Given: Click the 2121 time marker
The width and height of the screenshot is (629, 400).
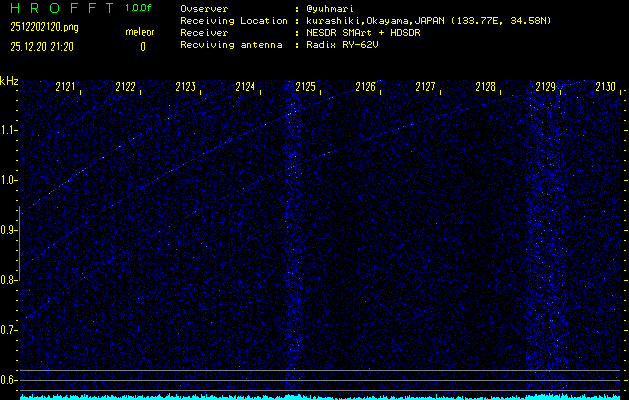Looking at the screenshot, I should click(x=66, y=88).
